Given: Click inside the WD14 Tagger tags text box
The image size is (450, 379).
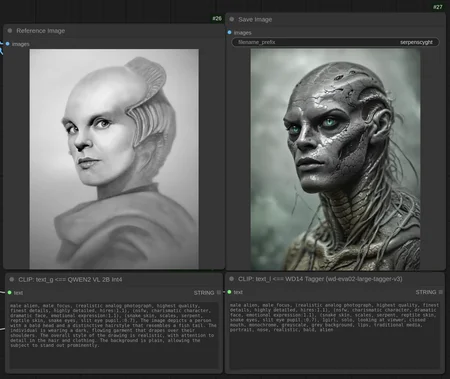Looking at the screenshot, I should [334, 334].
